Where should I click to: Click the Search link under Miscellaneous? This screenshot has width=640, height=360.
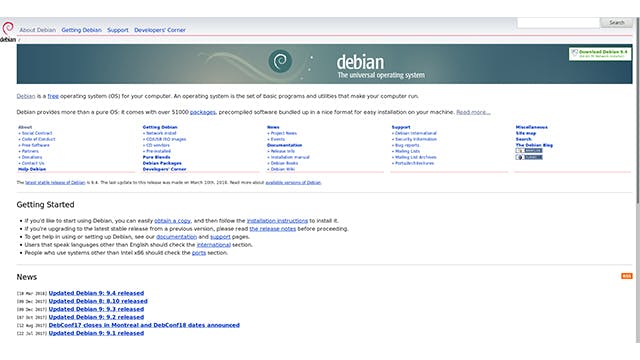[523, 139]
